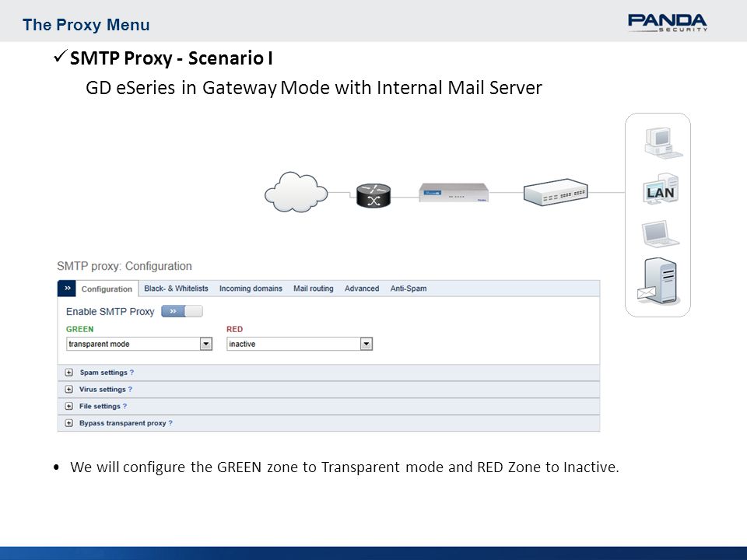Click the RED zone label
The image size is (747, 560).
234,329
